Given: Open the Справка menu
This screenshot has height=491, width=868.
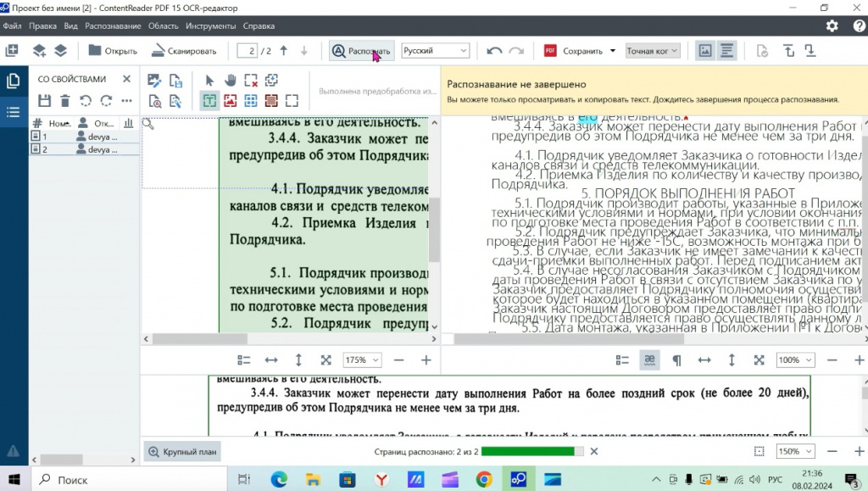Looking at the screenshot, I should pyautogui.click(x=259, y=26).
